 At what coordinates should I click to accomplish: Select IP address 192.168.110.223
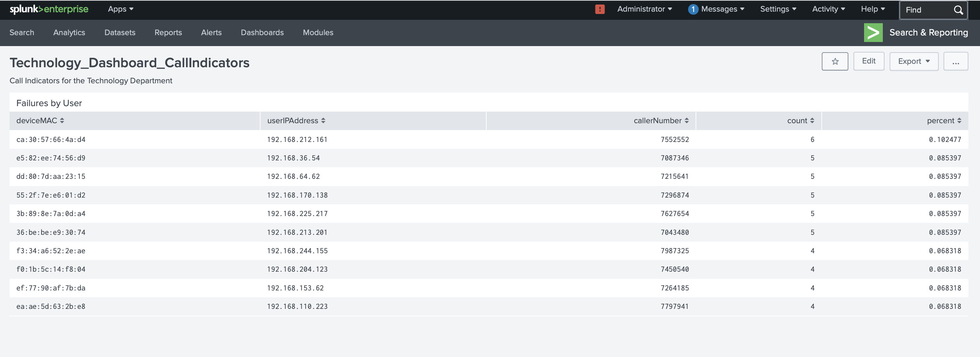click(297, 306)
